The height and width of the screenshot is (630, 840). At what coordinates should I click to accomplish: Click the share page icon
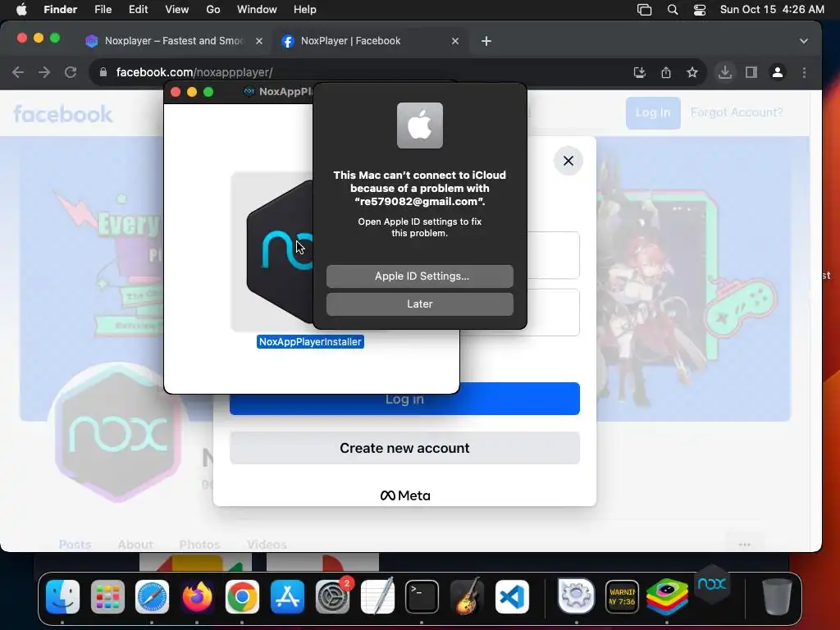tap(666, 72)
